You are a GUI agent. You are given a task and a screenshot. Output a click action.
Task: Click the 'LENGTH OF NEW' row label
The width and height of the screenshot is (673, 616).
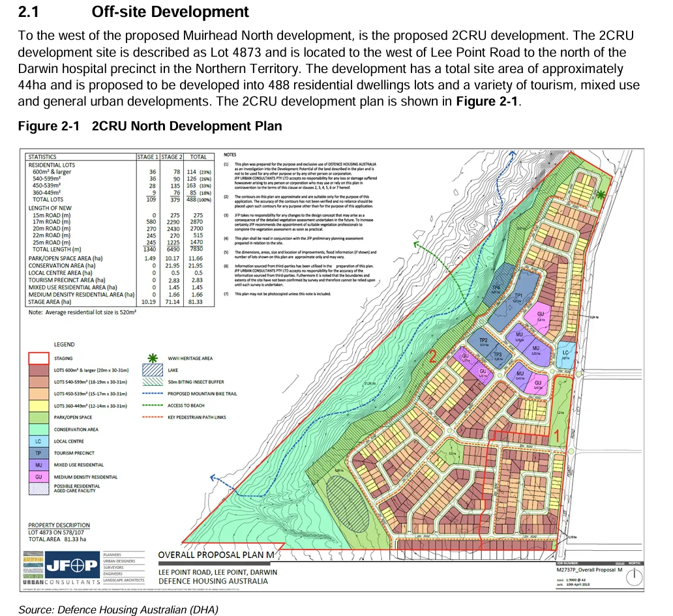(x=50, y=208)
